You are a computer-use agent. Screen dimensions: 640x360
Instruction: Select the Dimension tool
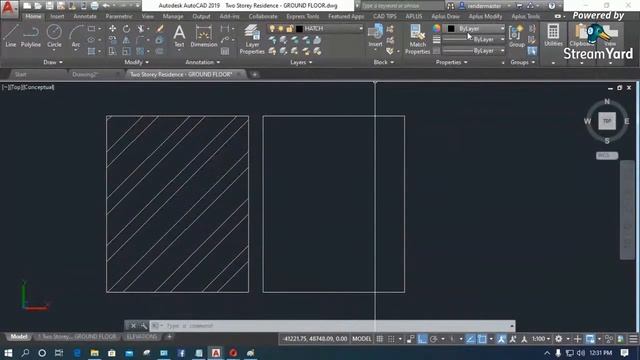tap(204, 36)
